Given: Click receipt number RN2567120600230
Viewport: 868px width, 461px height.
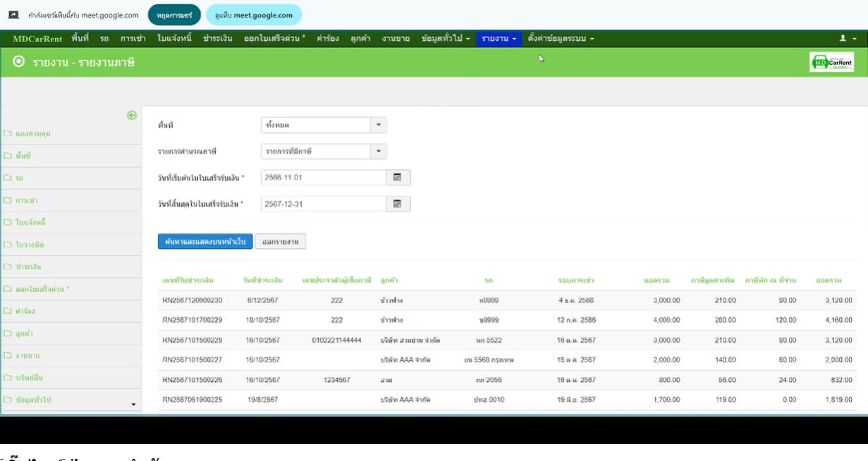Looking at the screenshot, I should [x=192, y=300].
